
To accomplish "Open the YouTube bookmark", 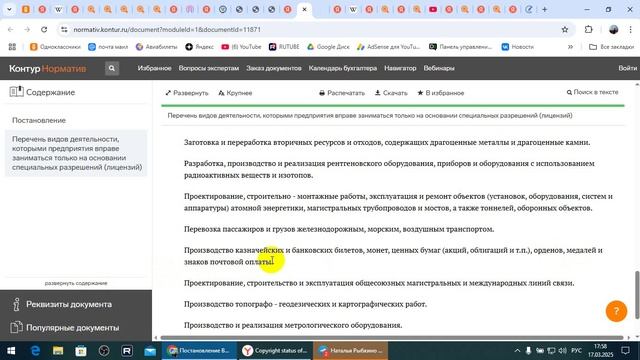I will [x=241, y=47].
